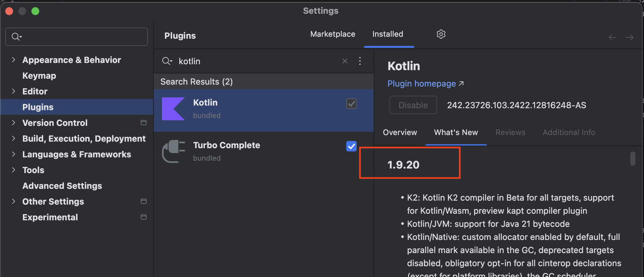Select the What's New tab
This screenshot has height=277, width=644.
pyautogui.click(x=456, y=132)
